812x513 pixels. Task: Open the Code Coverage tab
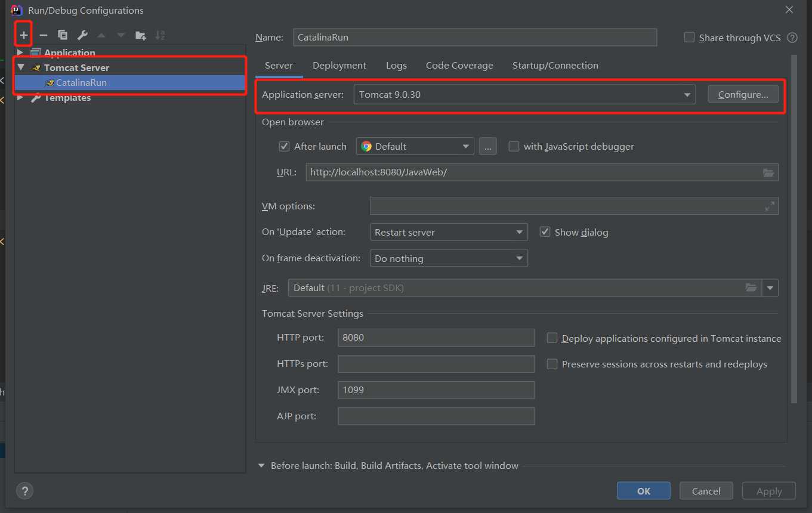click(459, 66)
